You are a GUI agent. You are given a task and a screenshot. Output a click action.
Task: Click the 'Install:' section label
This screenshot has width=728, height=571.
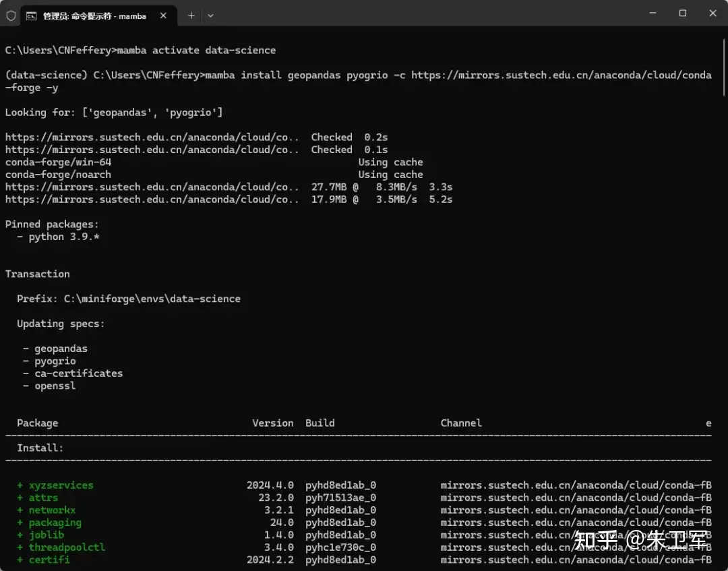[40, 448]
